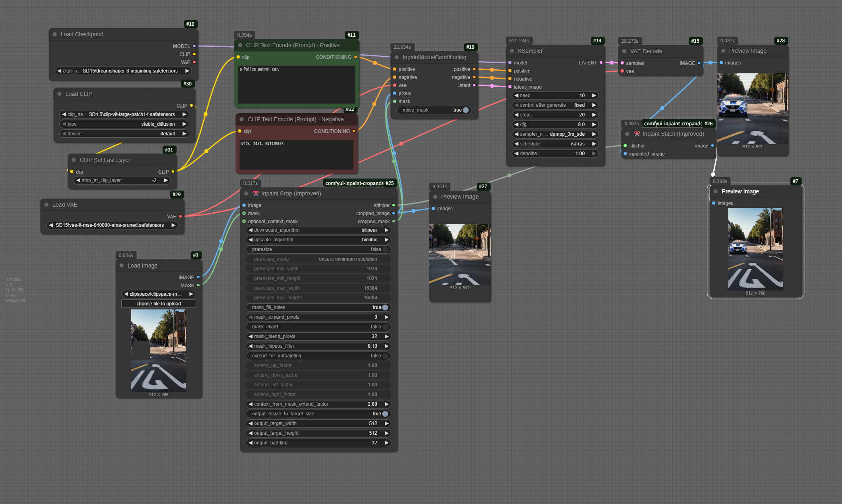Click the scissors icon on Inpaint Crop node
The image size is (842, 504).
pos(256,194)
